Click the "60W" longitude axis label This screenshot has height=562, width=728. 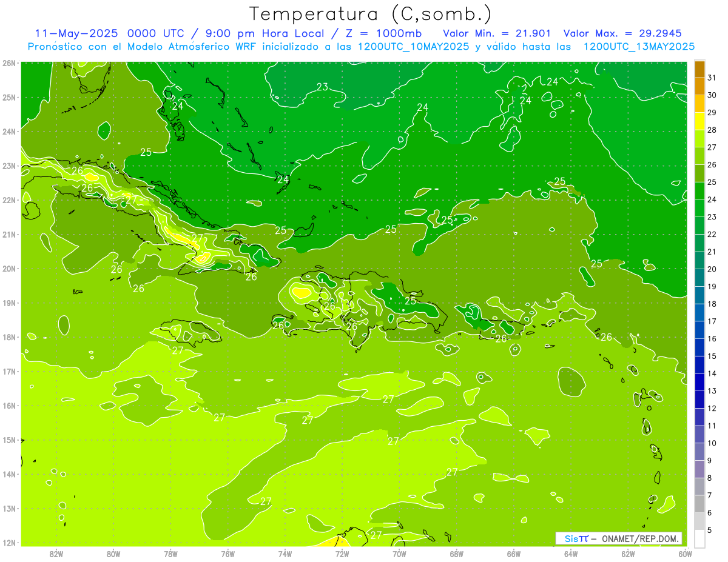(x=686, y=554)
